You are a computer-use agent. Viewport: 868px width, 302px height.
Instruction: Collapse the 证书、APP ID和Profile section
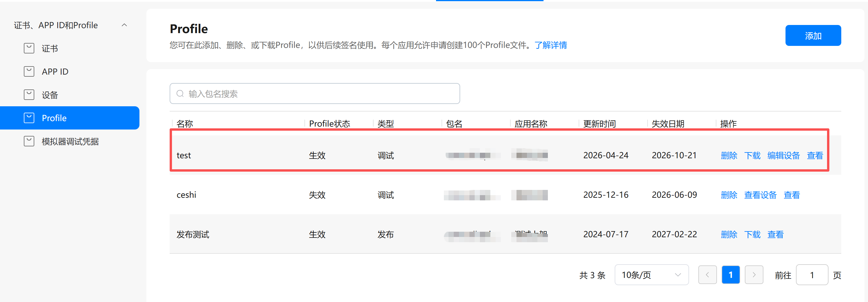click(124, 25)
